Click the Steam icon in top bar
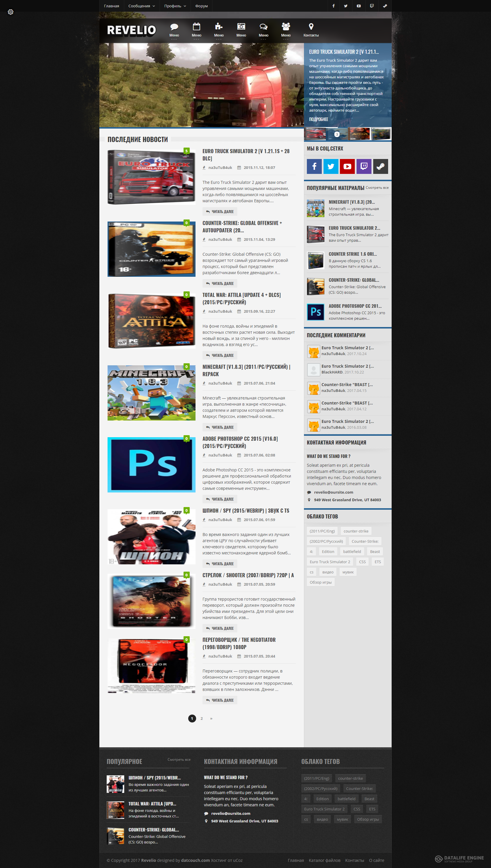491x868 pixels. point(385,6)
